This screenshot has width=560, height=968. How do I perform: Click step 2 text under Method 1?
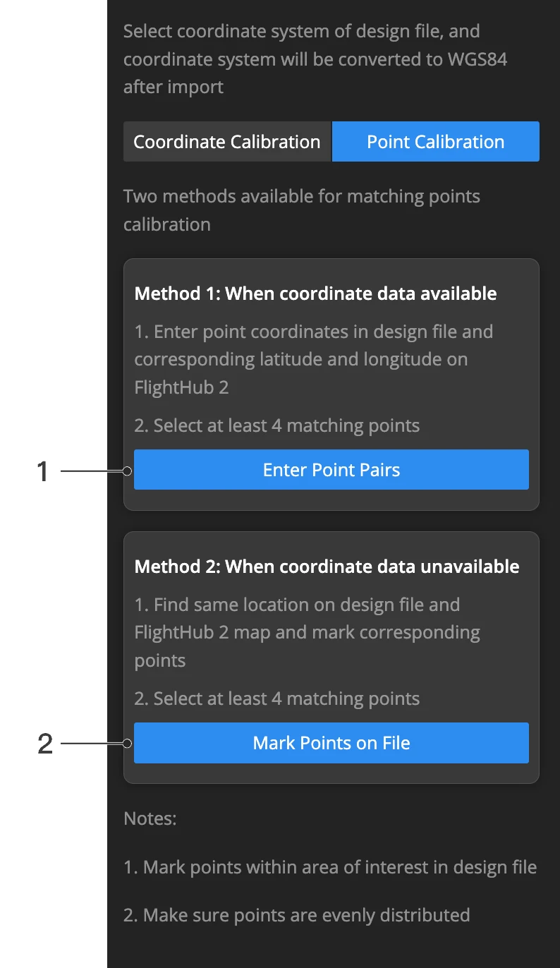point(276,425)
